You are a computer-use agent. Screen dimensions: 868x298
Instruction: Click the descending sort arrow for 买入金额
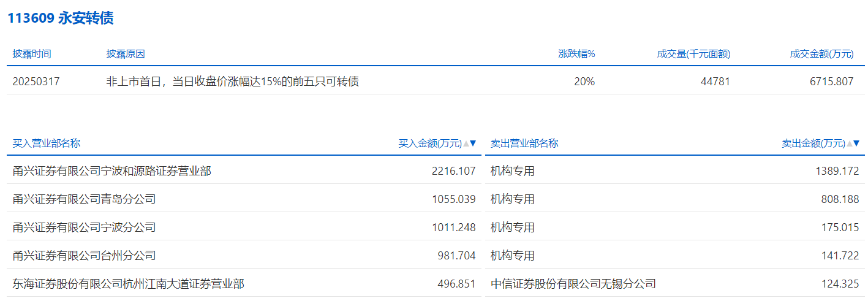coord(473,143)
